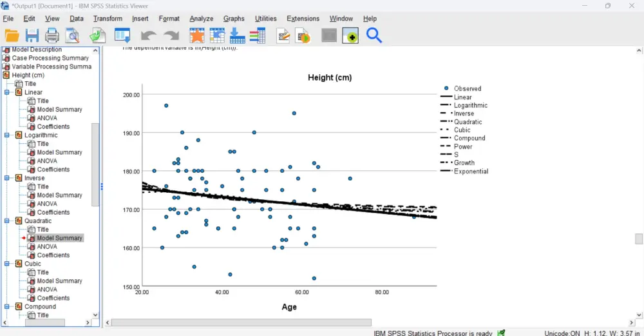This screenshot has height=336, width=644.
Task: Open Print Preview from the toolbar
Action: coord(72,35)
